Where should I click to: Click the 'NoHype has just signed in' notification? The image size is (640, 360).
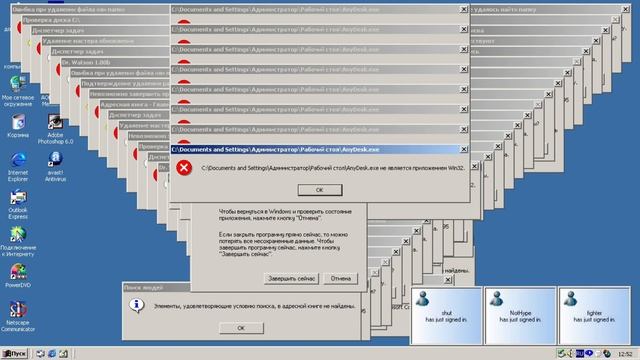(x=520, y=316)
